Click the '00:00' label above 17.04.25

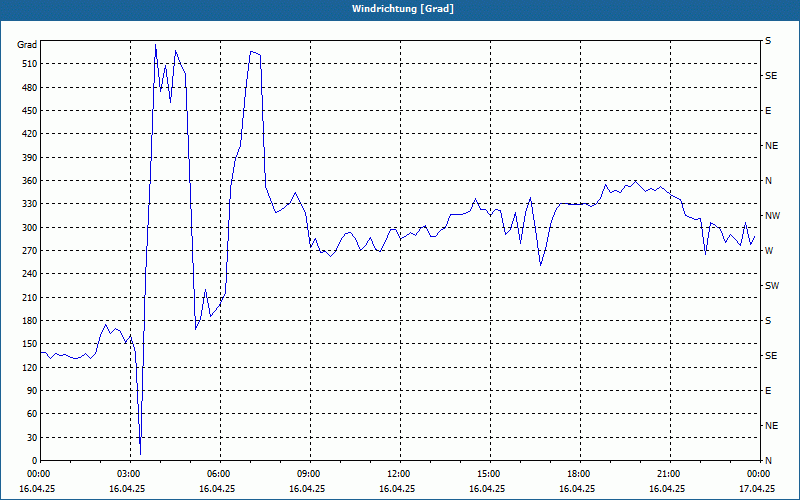coord(759,474)
